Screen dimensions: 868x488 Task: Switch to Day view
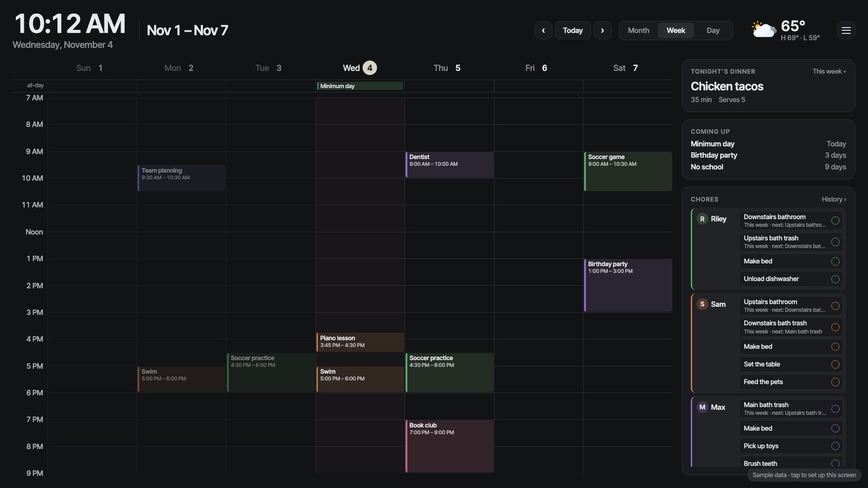713,30
